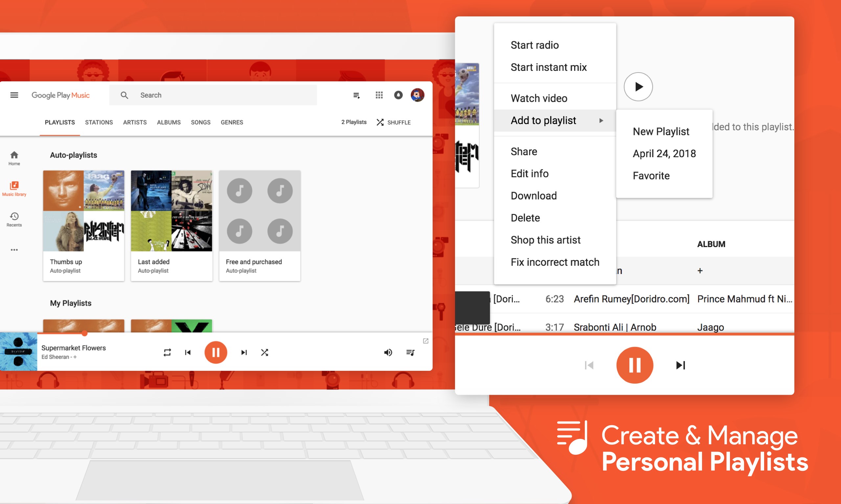Open the hamburger main menu

click(14, 95)
